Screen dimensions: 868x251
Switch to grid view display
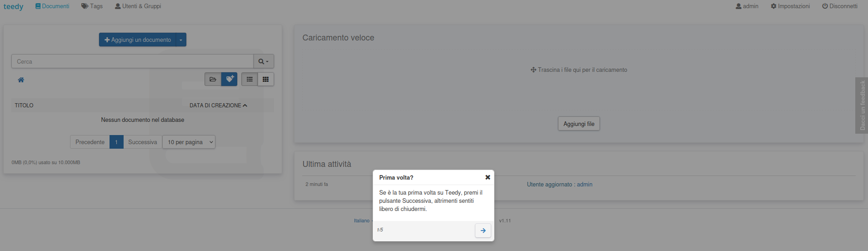click(266, 79)
